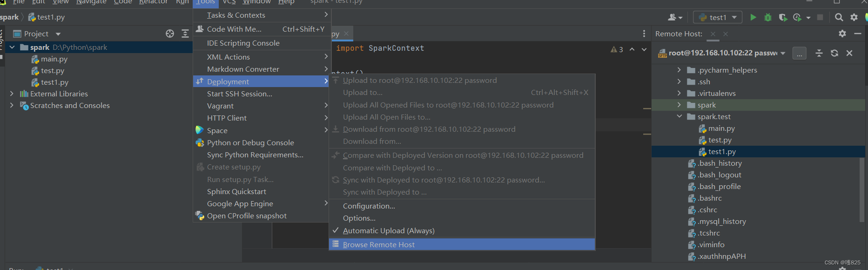Open deployment Options...
This screenshot has height=270, width=868.
point(462,218)
